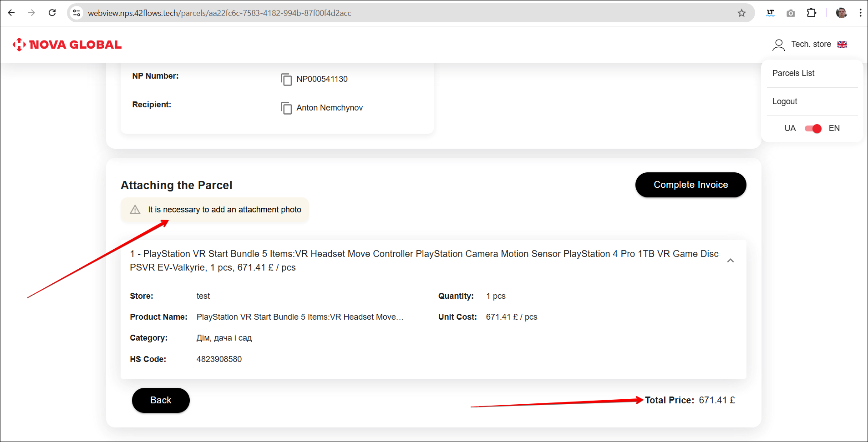Bookmark this page with star icon

pos(741,13)
